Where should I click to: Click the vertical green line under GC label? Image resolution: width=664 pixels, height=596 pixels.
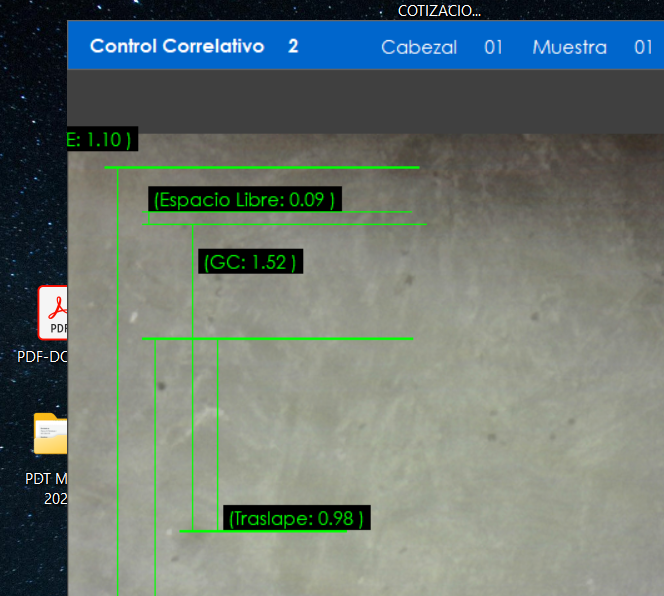coord(193,400)
